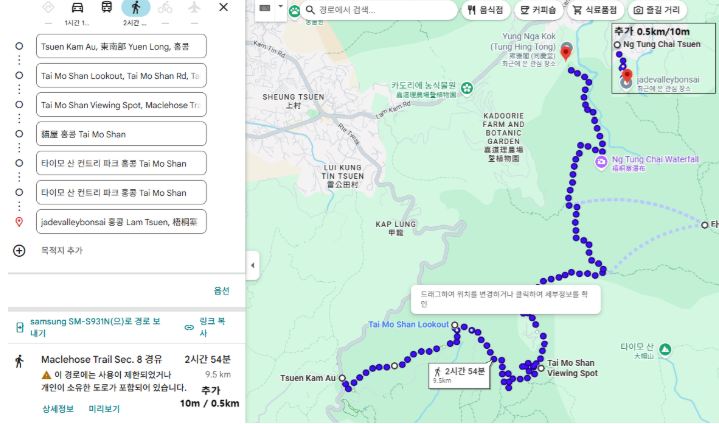Click the send-to-phone device icon

coord(20,327)
